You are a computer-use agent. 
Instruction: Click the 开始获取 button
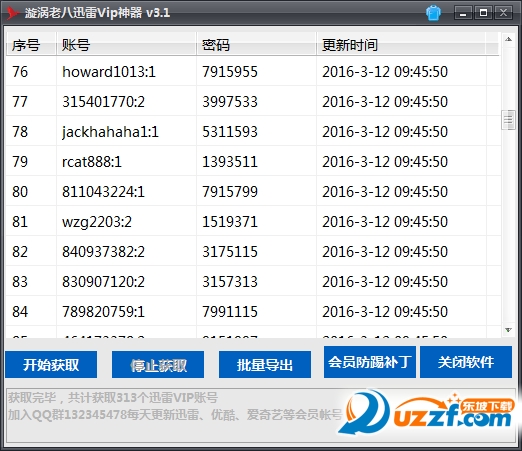pos(51,365)
